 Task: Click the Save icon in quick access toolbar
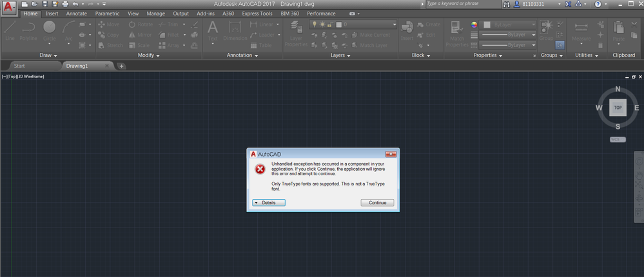(x=44, y=4)
